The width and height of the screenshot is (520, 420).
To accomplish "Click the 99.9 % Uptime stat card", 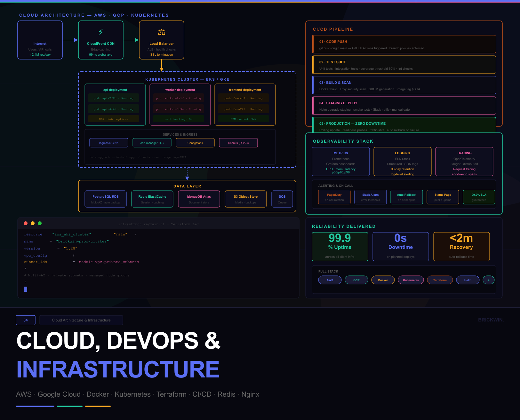I will click(340, 247).
